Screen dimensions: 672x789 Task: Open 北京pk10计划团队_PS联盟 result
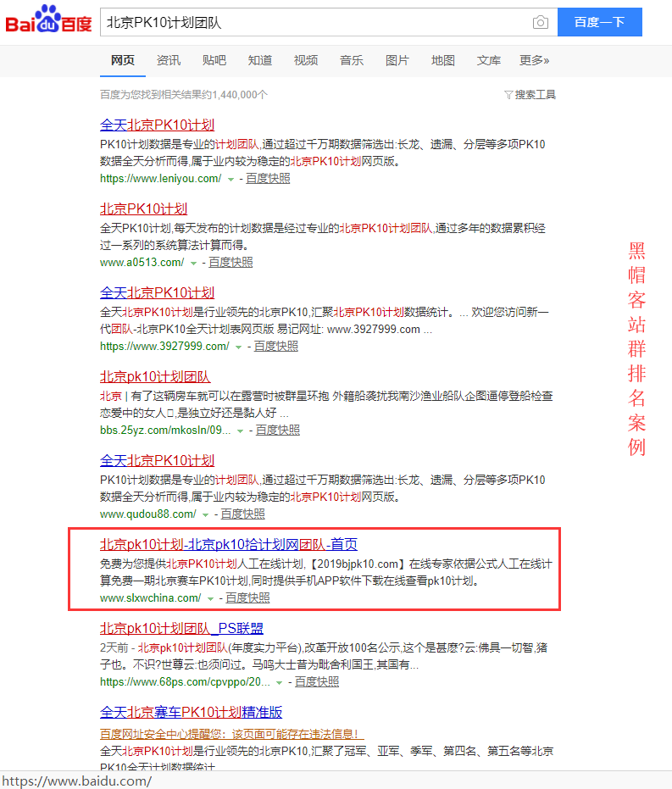[181, 629]
